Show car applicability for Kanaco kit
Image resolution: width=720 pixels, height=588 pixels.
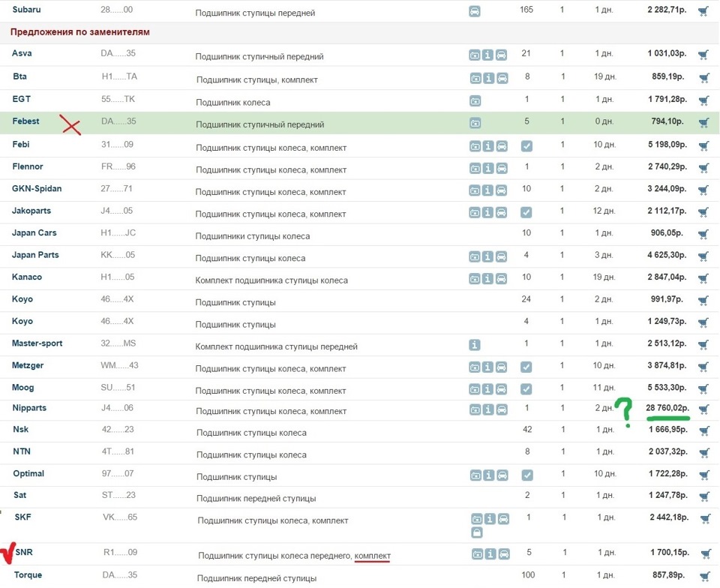click(x=502, y=278)
